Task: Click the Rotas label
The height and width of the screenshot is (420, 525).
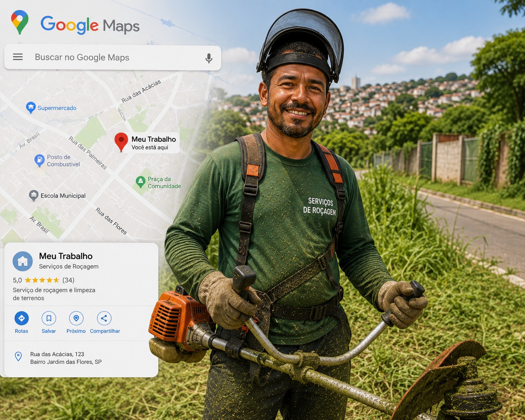Action: [x=21, y=331]
